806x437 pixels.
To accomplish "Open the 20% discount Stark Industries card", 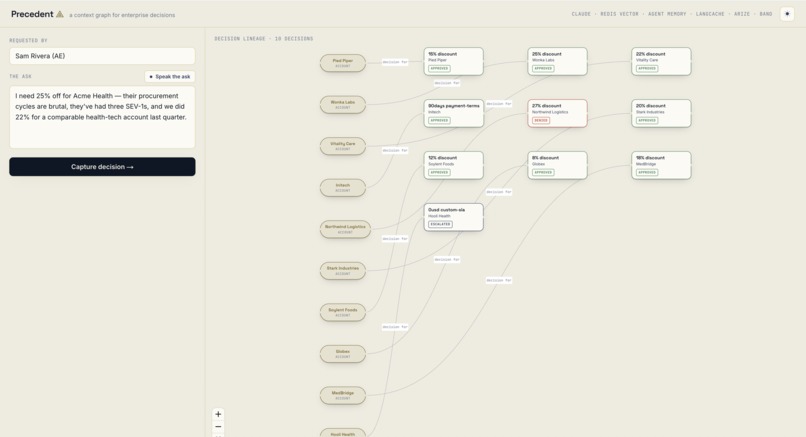I will (x=662, y=113).
